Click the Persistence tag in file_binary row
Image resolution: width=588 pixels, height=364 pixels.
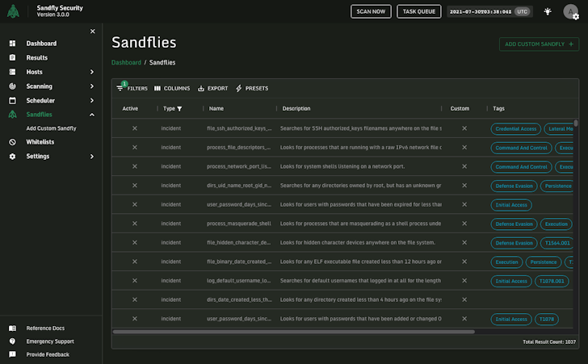coord(544,262)
